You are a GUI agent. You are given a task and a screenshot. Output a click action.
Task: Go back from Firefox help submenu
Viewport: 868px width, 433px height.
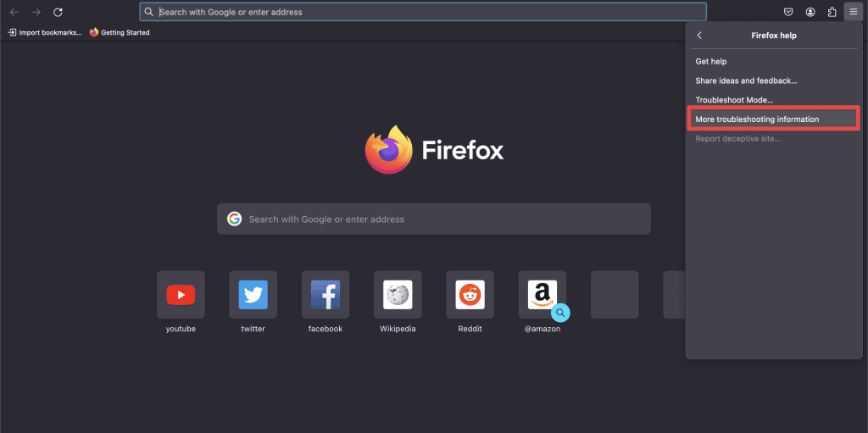pos(699,36)
